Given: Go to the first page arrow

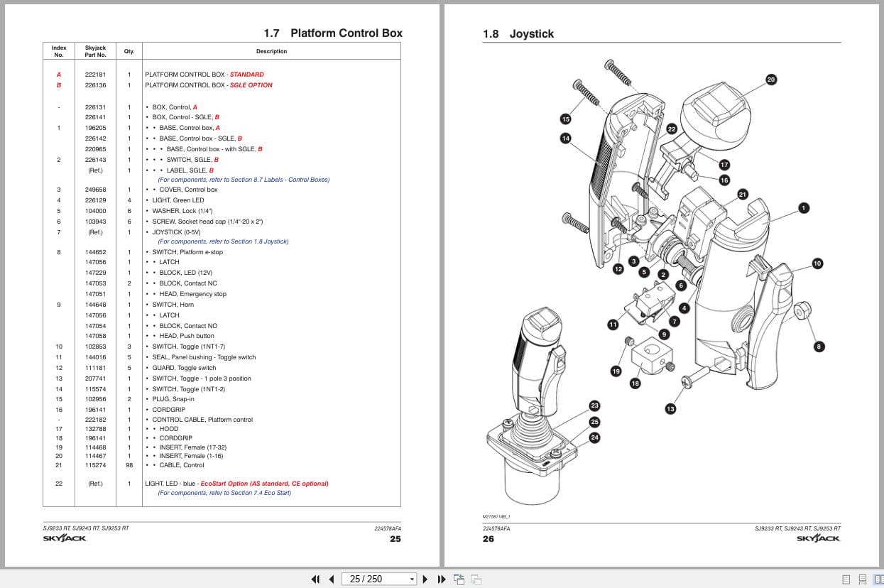Looking at the screenshot, I should click(316, 579).
